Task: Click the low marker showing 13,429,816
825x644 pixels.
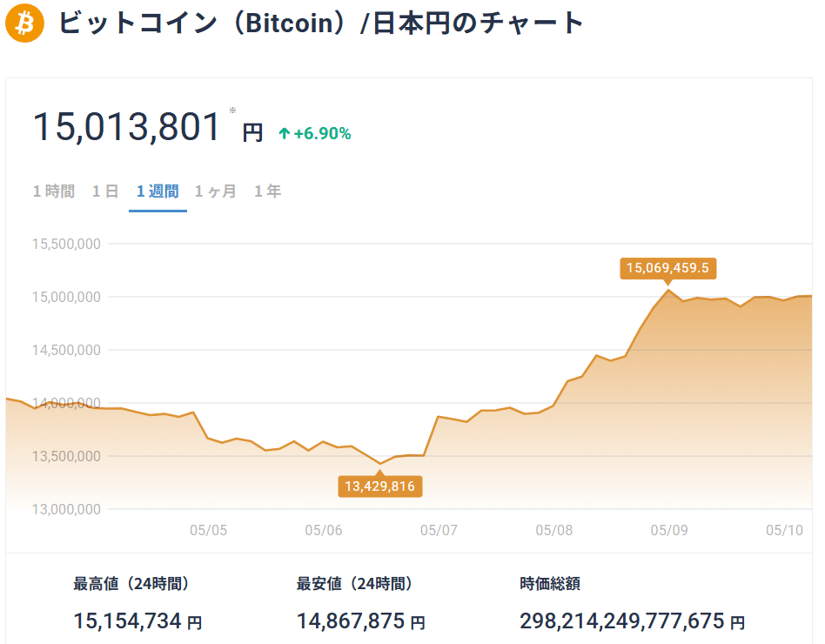Action: [380, 487]
